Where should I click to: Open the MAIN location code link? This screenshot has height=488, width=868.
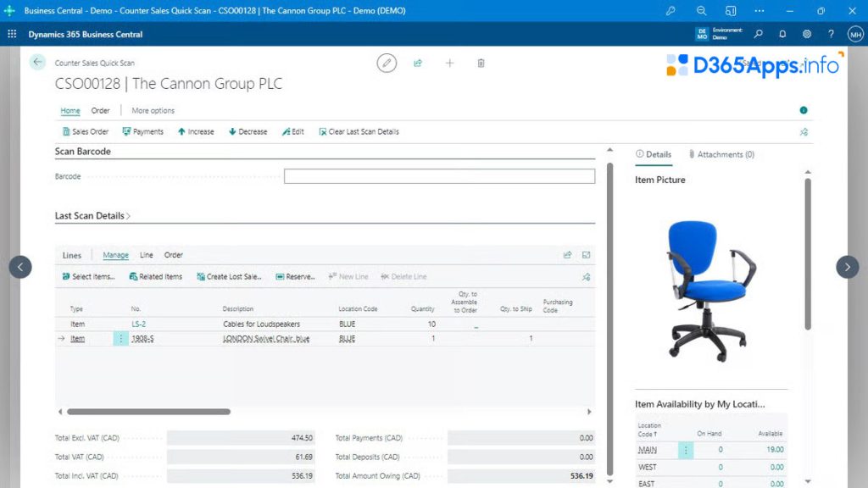coord(647,450)
